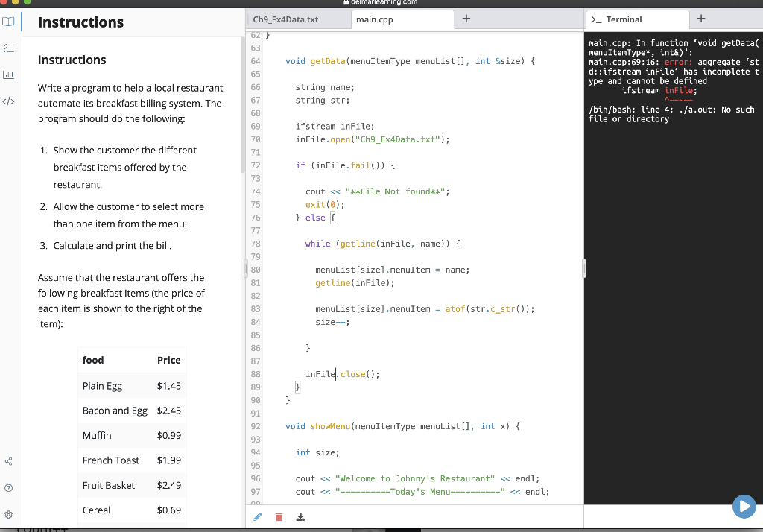The width and height of the screenshot is (763, 532).
Task: Click the share icon in the sidebar
Action: [x=9, y=461]
